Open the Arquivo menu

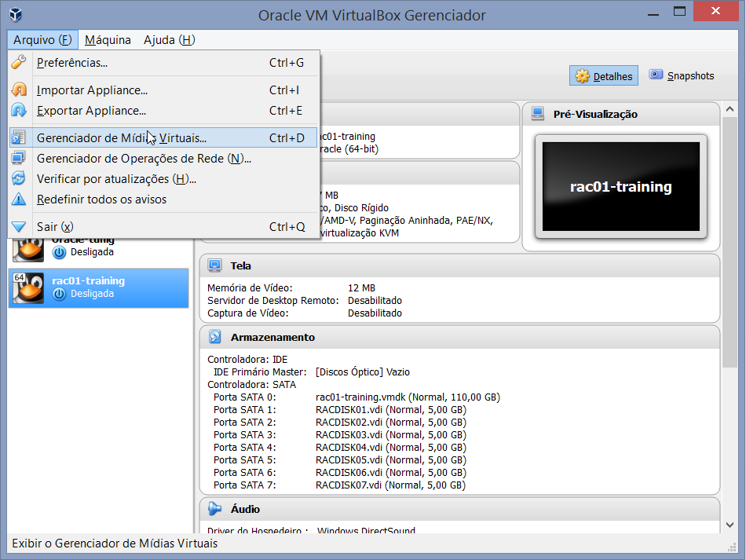pyautogui.click(x=42, y=40)
